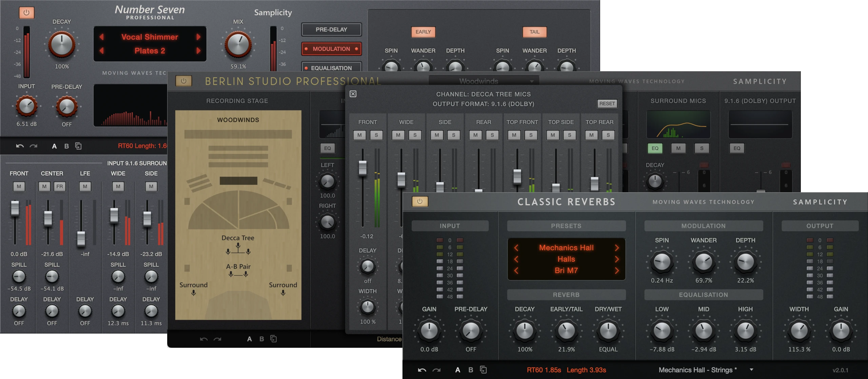
Task: Toggle FR button on CENTER channel
Action: [60, 186]
